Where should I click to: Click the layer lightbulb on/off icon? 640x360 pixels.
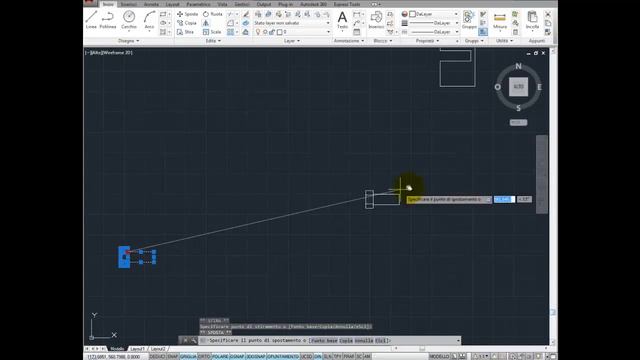(x=258, y=32)
